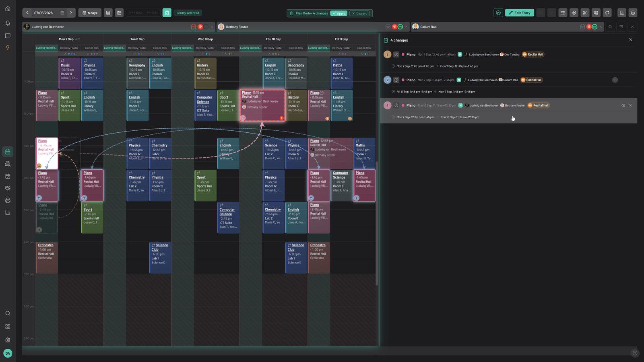Open the 5 days range dropdown
Screen dimensions: 644x362
[x=90, y=13]
